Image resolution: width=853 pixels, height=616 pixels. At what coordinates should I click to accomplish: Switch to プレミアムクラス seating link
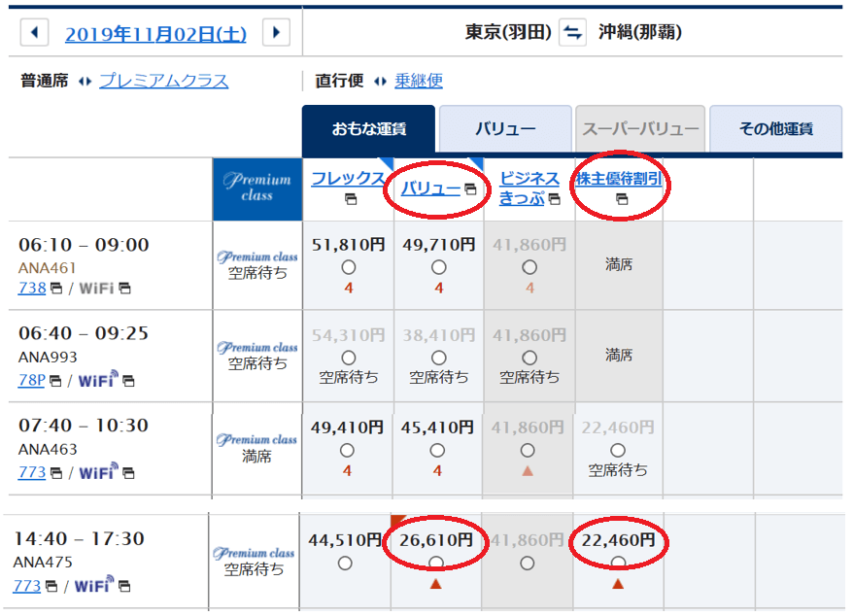click(164, 81)
